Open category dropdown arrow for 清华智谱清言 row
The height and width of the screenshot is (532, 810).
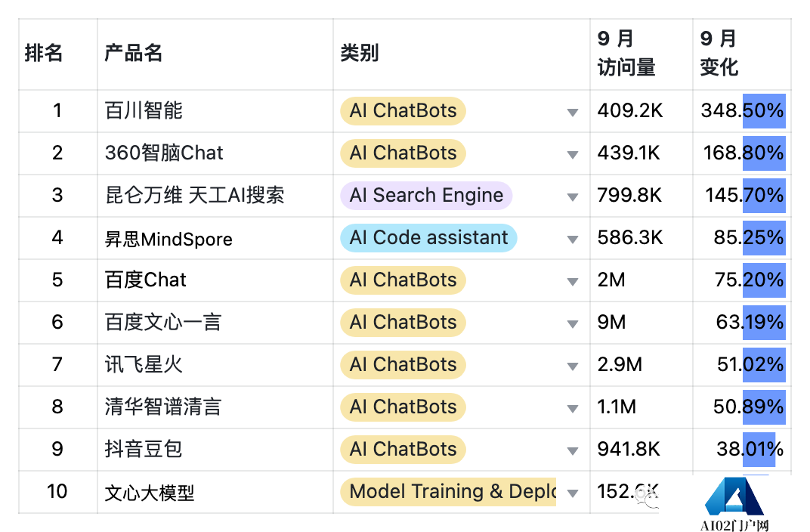573,409
